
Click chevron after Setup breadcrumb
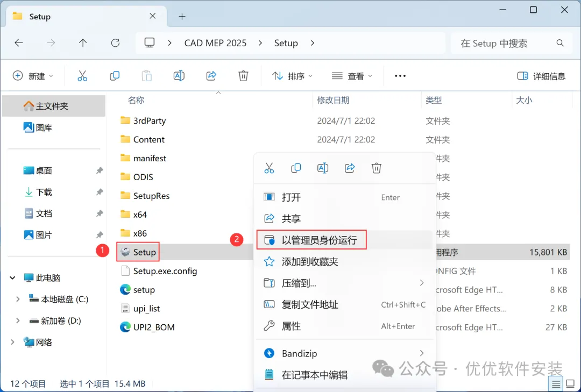click(313, 43)
